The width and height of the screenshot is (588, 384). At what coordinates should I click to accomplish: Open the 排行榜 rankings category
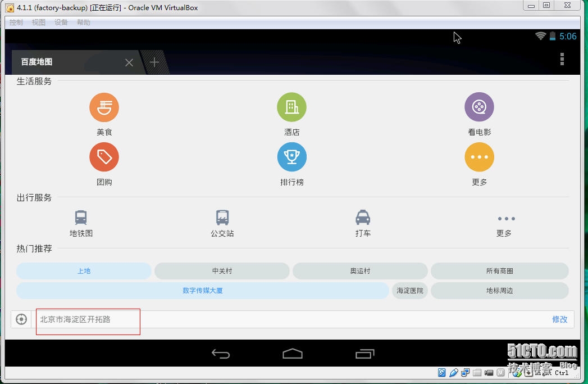pos(291,164)
